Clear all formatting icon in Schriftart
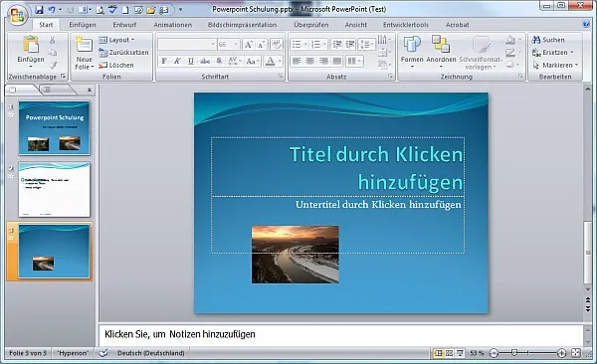Screen dimensions: 597x364 point(277,45)
